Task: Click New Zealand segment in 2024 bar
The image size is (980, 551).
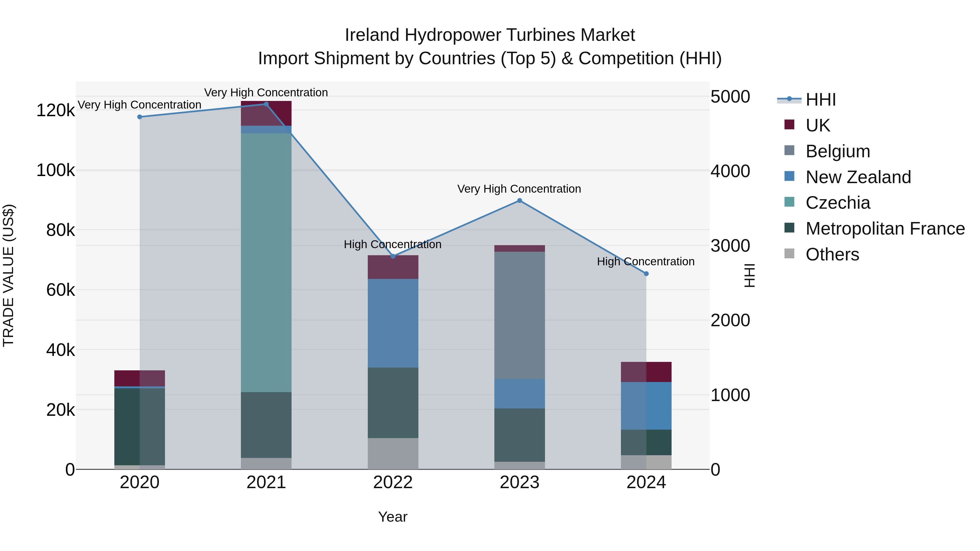Action: click(x=646, y=406)
